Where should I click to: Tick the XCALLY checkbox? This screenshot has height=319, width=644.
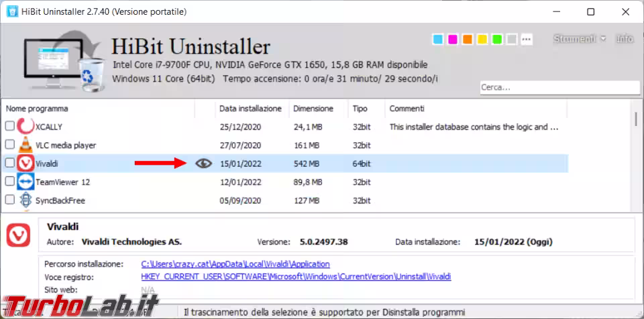pos(10,126)
